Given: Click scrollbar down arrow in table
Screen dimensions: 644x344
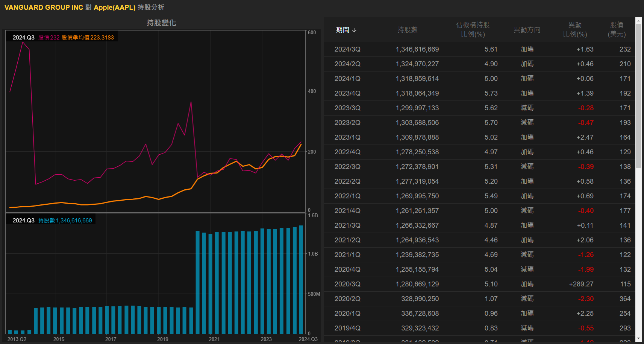Looking at the screenshot, I should [x=638, y=339].
